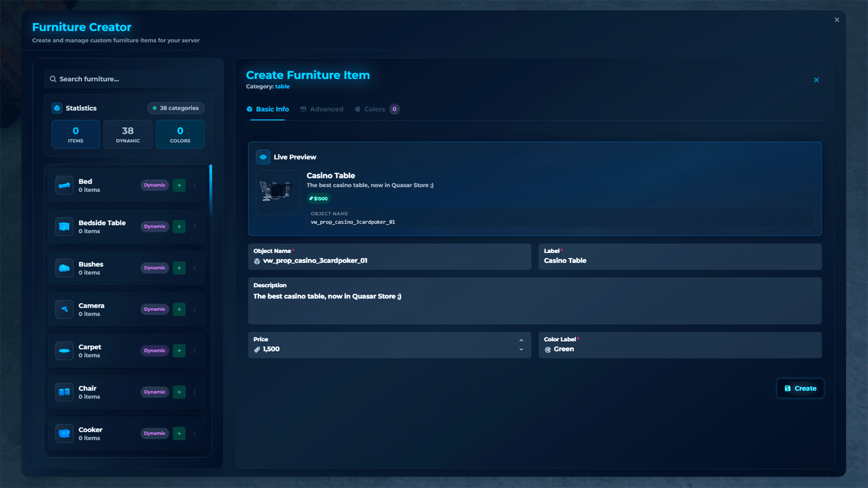Click the plus icon next to Chair
The image size is (868, 488).
179,392
